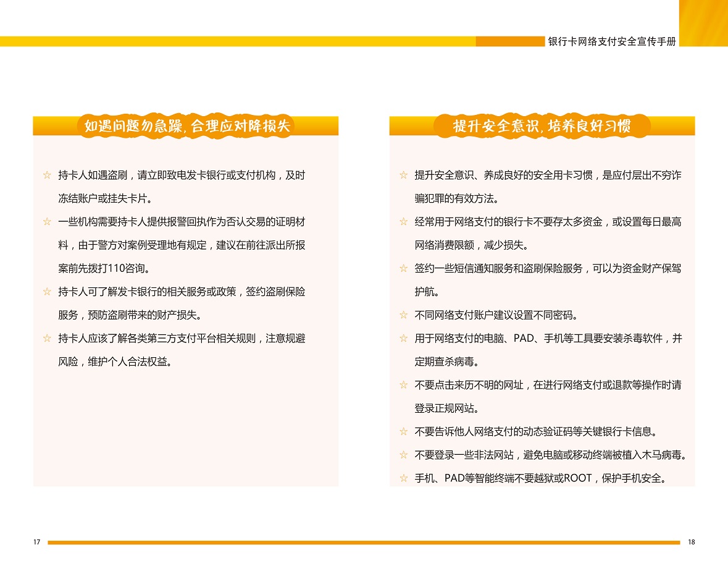
Task: Click the star bullet beside '经常用于网络支付的银行卡'
Action: point(403,222)
